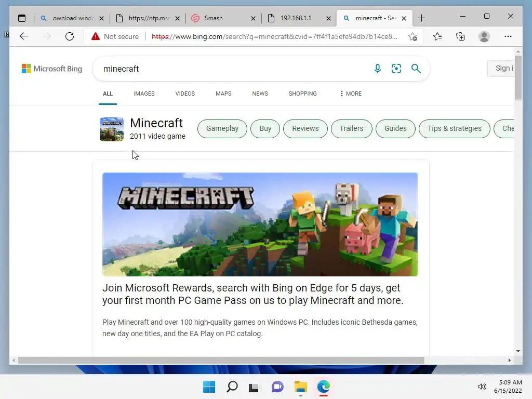Open the tab actions menu icon

tap(22, 18)
